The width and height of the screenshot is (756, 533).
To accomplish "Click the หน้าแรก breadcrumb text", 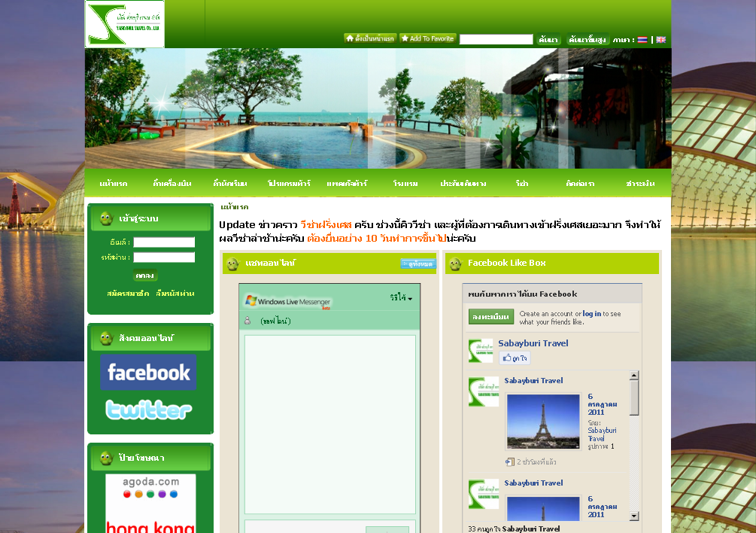I will pos(234,207).
